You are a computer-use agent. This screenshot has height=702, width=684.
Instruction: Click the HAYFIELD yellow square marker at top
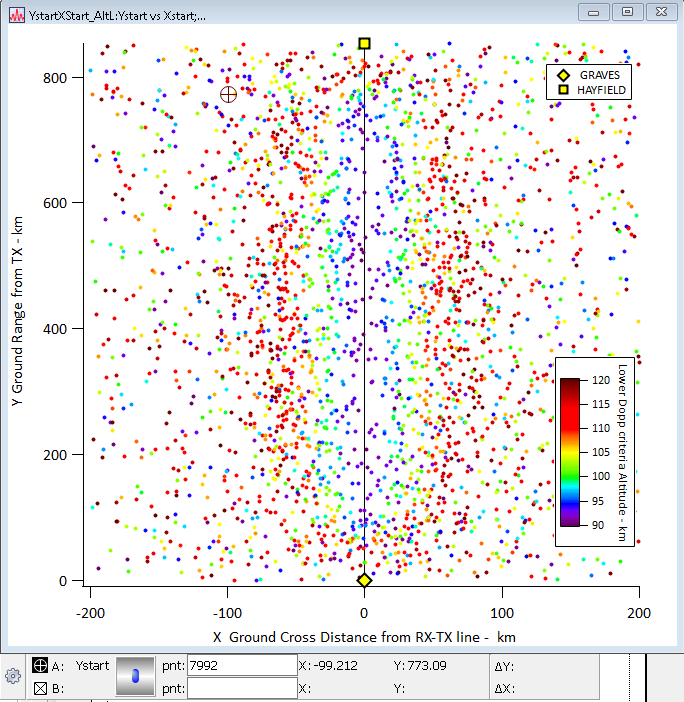click(365, 43)
